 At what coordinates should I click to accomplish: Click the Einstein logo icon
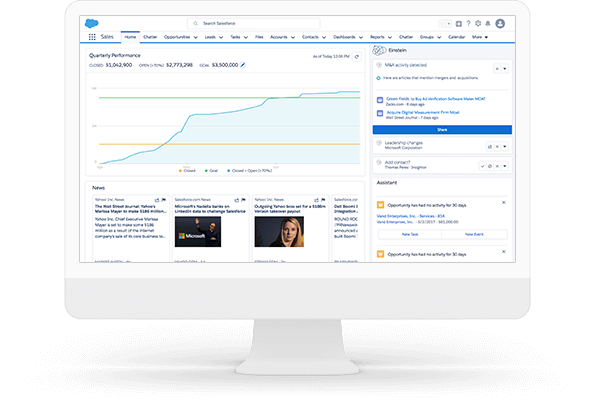379,50
